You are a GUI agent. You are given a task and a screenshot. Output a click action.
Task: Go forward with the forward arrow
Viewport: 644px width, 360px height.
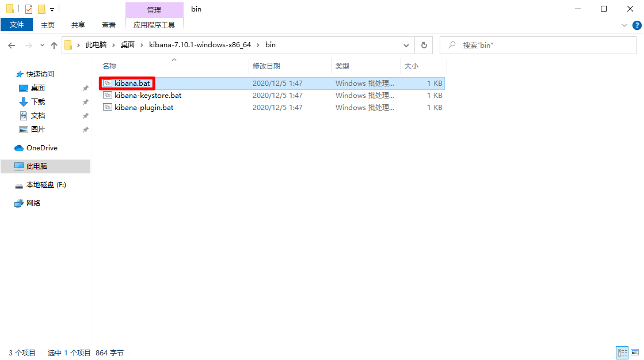[x=28, y=45]
